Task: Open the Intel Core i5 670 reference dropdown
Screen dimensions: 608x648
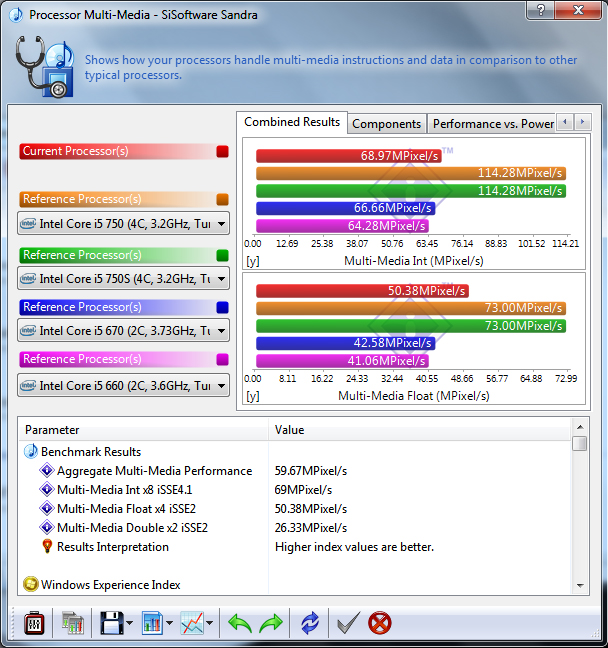Action: (x=123, y=331)
